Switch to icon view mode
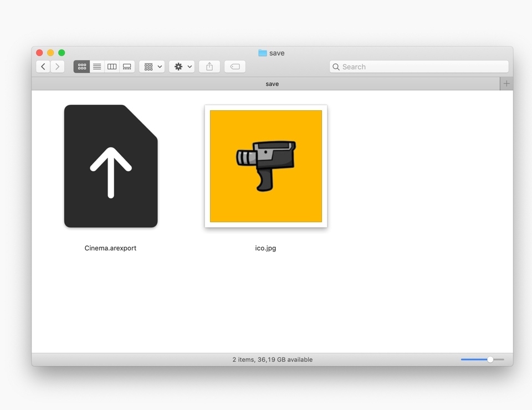Image resolution: width=532 pixels, height=410 pixels. pyautogui.click(x=82, y=66)
